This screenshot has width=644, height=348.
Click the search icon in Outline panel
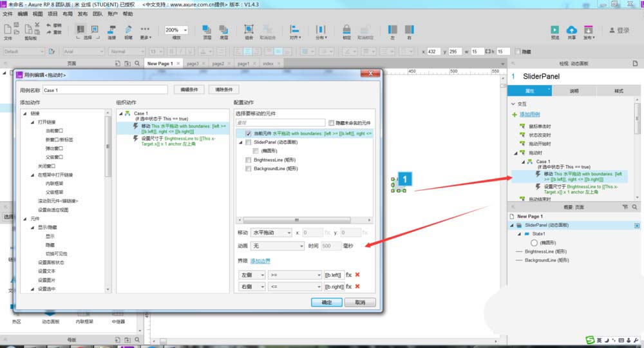[635, 207]
